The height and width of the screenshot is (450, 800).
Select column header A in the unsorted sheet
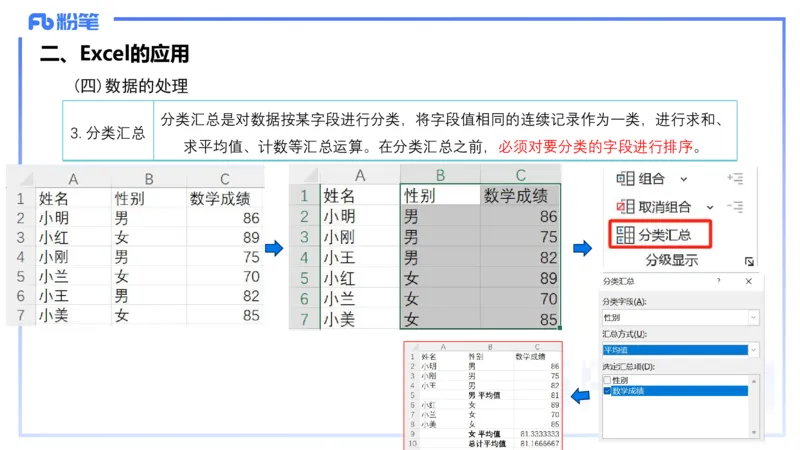[73, 179]
